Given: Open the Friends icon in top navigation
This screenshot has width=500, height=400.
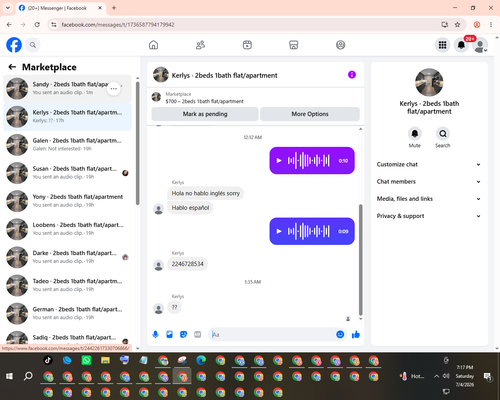Looking at the screenshot, I should [x=200, y=45].
